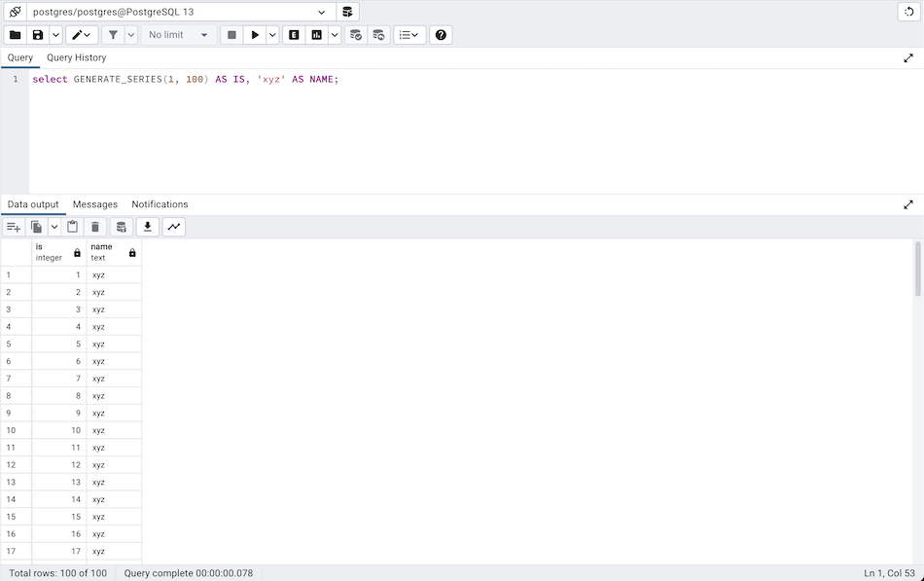The image size is (924, 581).
Task: Download query results with download icon
Action: [x=147, y=226]
